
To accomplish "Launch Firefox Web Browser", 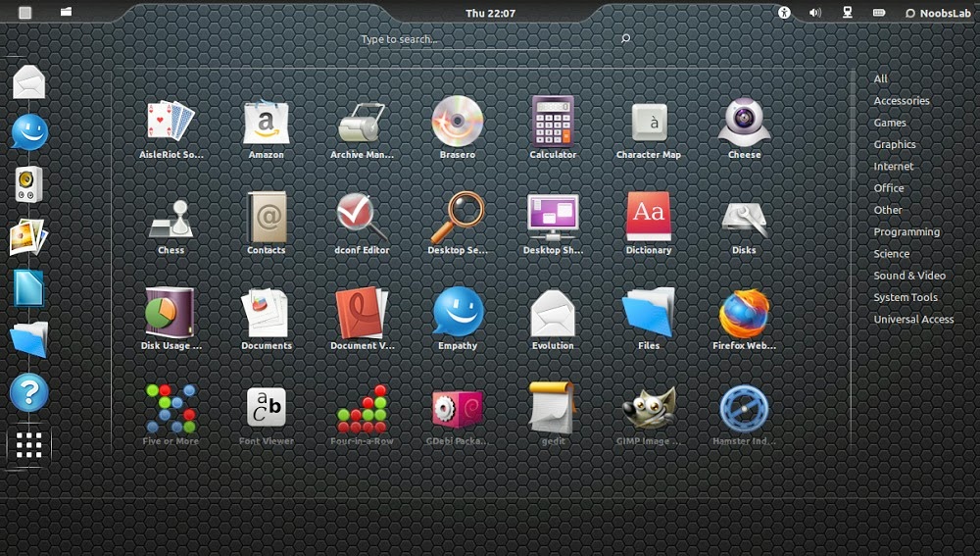I will click(x=744, y=320).
